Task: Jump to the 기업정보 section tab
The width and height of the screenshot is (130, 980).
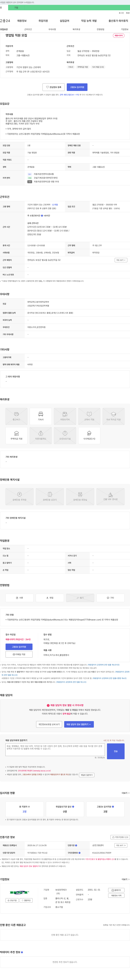Action: [125, 29]
